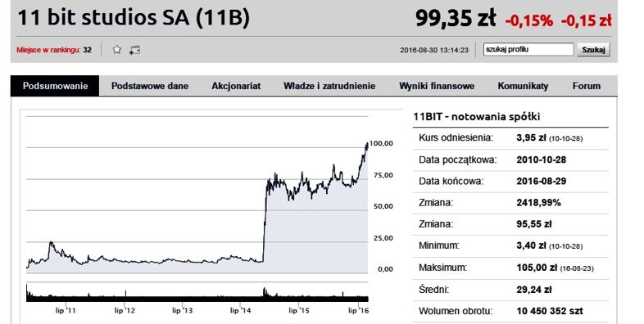Click the lip '14 label on time axis
Screen dimensions: 644x324
[241, 310]
